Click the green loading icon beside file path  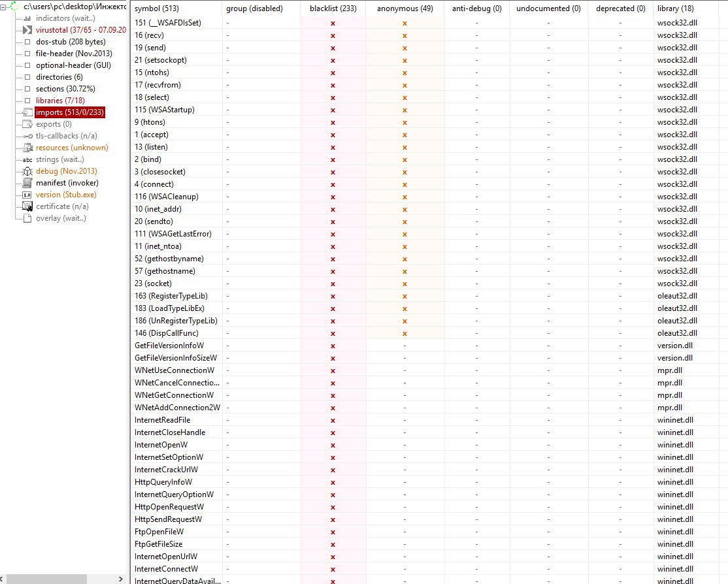pos(14,7)
